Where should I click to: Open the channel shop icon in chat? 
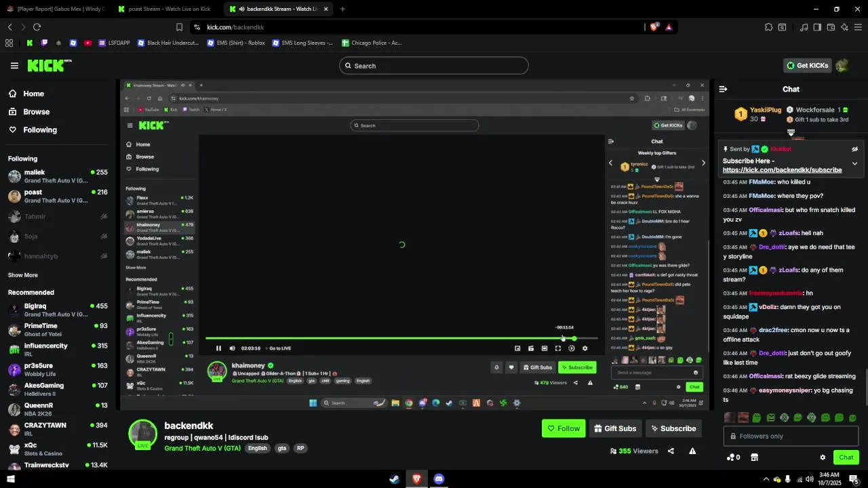754,457
